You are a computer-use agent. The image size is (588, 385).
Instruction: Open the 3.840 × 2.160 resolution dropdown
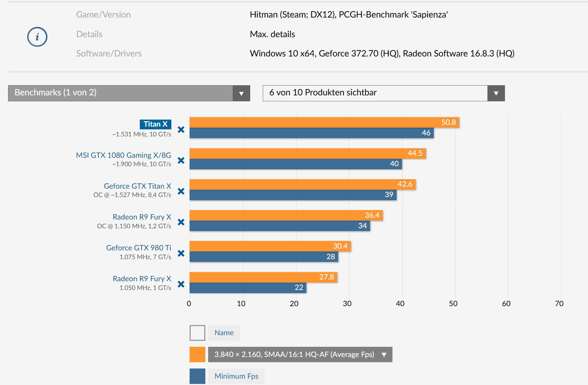tap(300, 354)
